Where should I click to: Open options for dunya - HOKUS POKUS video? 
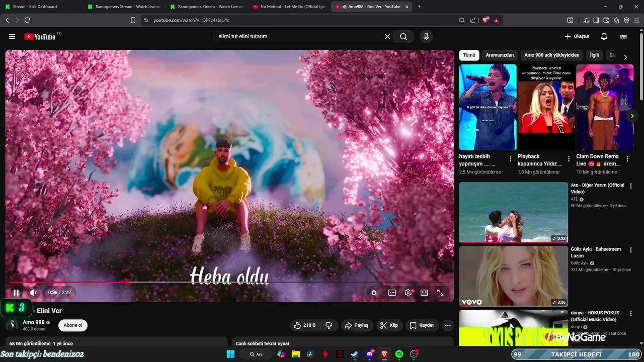click(x=631, y=314)
